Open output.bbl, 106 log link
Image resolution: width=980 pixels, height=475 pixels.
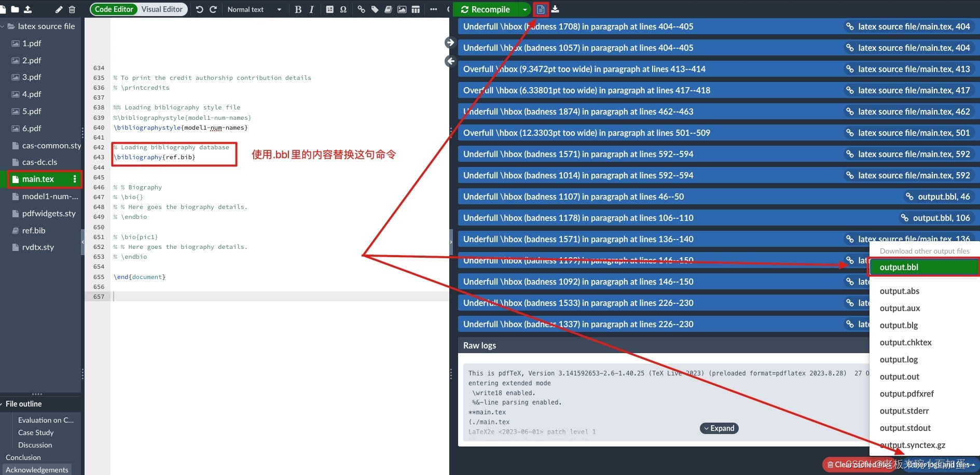[x=936, y=218]
